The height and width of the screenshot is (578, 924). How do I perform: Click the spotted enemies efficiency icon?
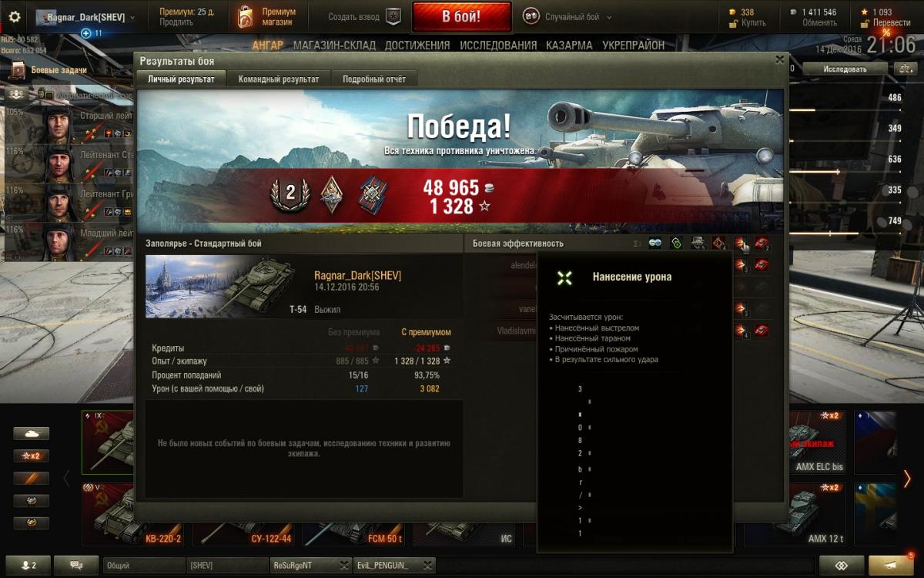(655, 244)
